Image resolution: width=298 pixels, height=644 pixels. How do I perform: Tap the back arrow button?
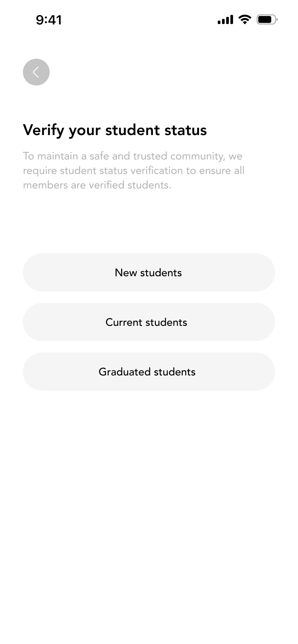point(36,72)
